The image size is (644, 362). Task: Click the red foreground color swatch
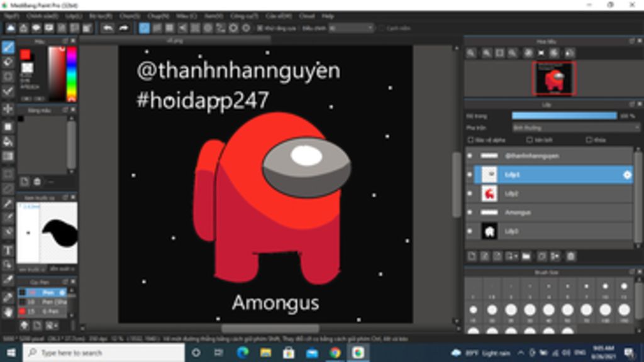[x=25, y=54]
